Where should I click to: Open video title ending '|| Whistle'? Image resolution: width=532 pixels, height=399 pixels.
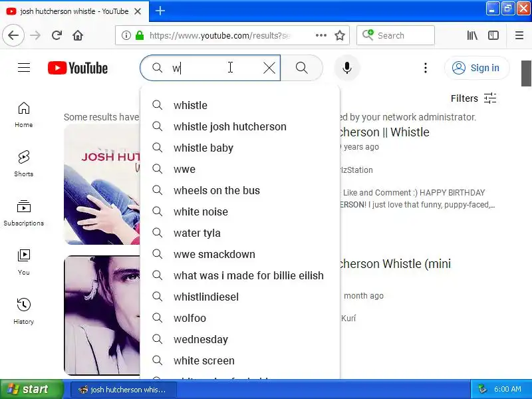click(385, 132)
